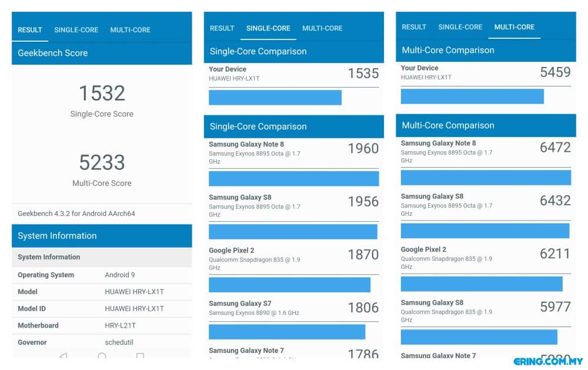The height and width of the screenshot is (370, 588).
Task: Switch to RESULT tab on Single-Core Comparison screen
Action: 222,28
